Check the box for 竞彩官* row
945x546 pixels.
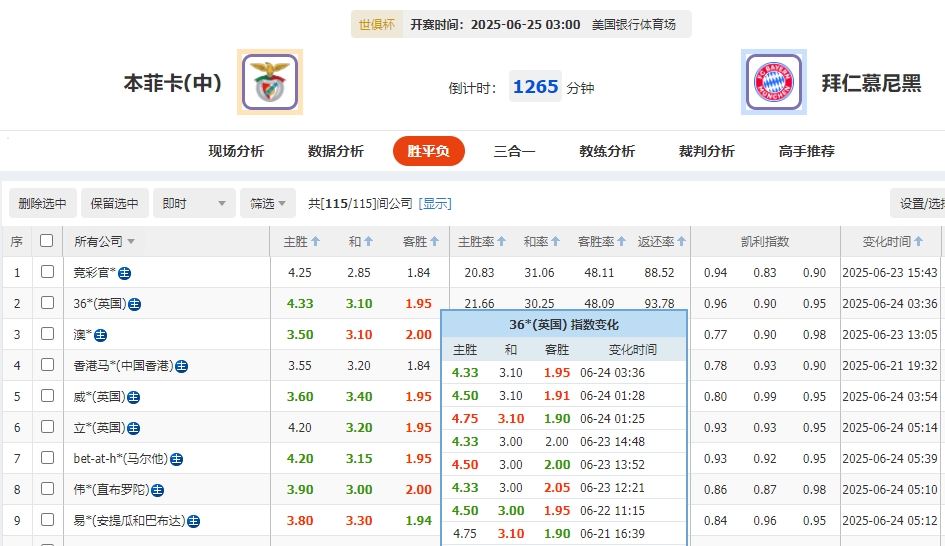point(47,272)
